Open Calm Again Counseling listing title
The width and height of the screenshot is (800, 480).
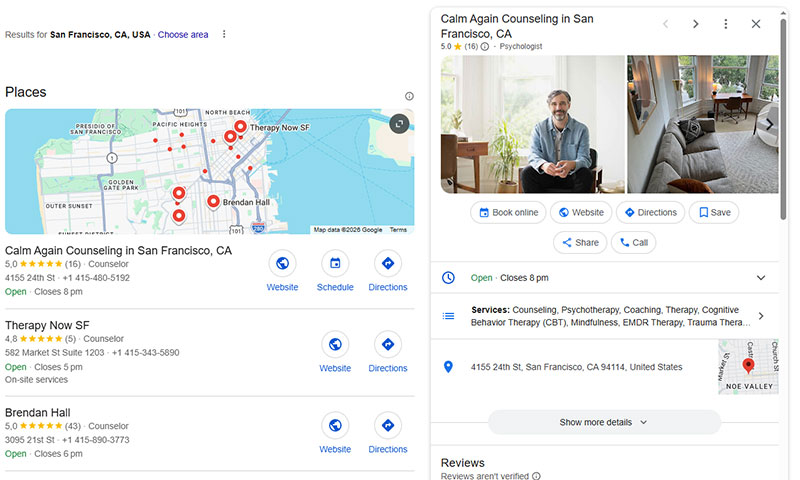click(118, 250)
